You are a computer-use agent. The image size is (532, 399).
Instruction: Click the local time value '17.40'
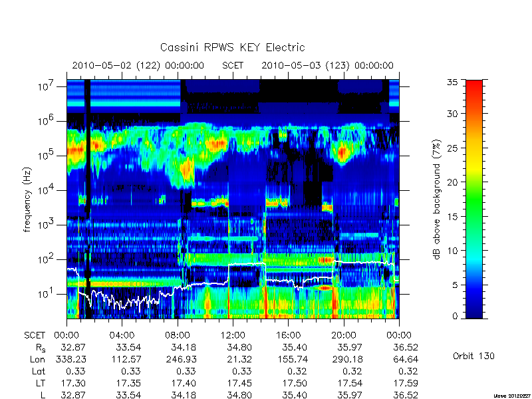click(x=184, y=384)
